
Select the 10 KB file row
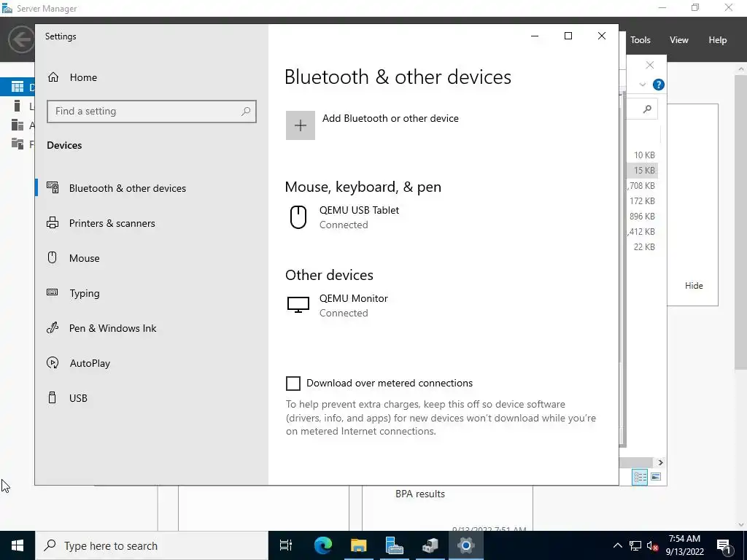(x=643, y=155)
